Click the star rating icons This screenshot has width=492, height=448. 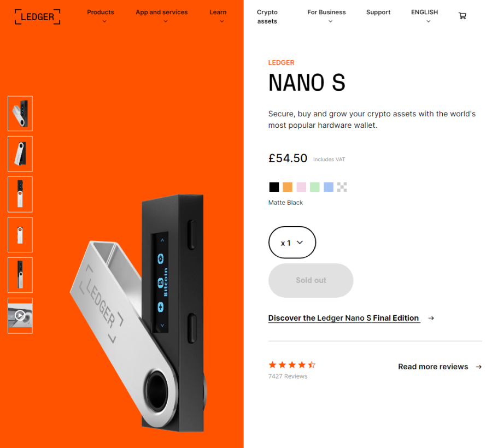[292, 364]
